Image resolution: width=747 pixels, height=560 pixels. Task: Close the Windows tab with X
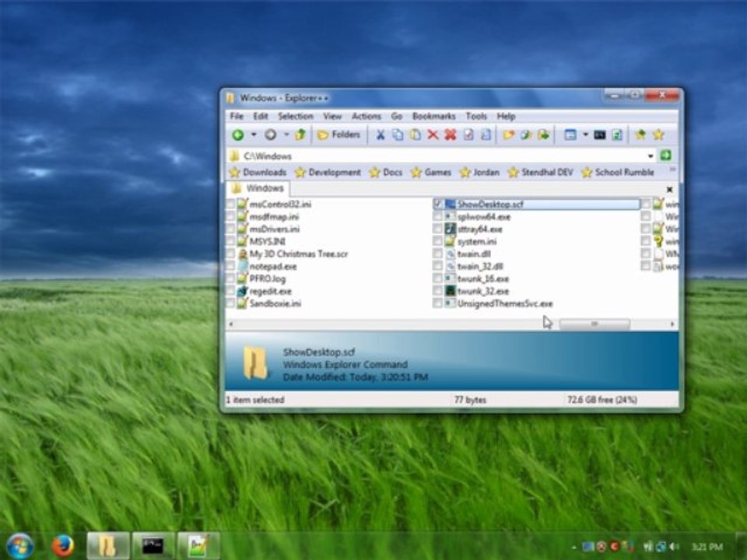[x=669, y=190]
